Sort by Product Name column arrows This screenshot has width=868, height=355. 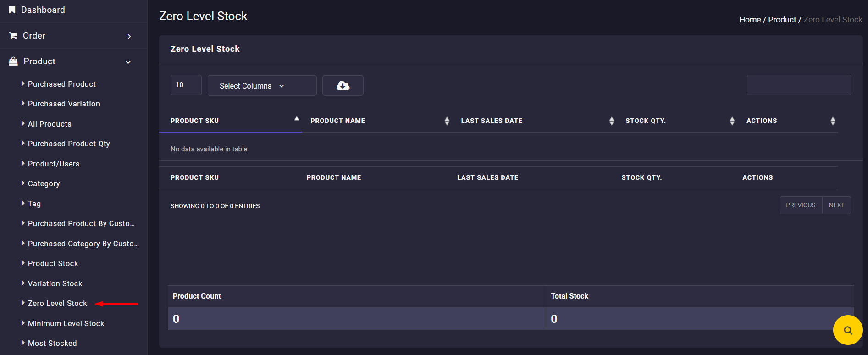point(447,121)
